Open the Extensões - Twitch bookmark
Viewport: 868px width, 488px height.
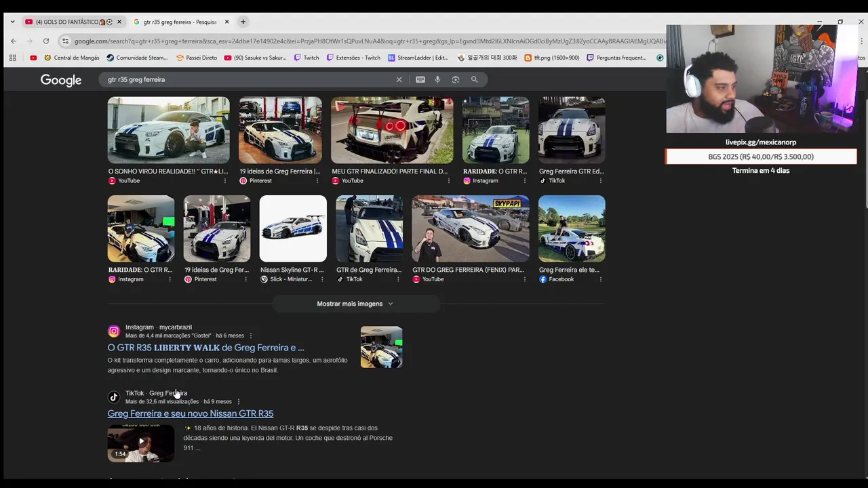pyautogui.click(x=353, y=58)
